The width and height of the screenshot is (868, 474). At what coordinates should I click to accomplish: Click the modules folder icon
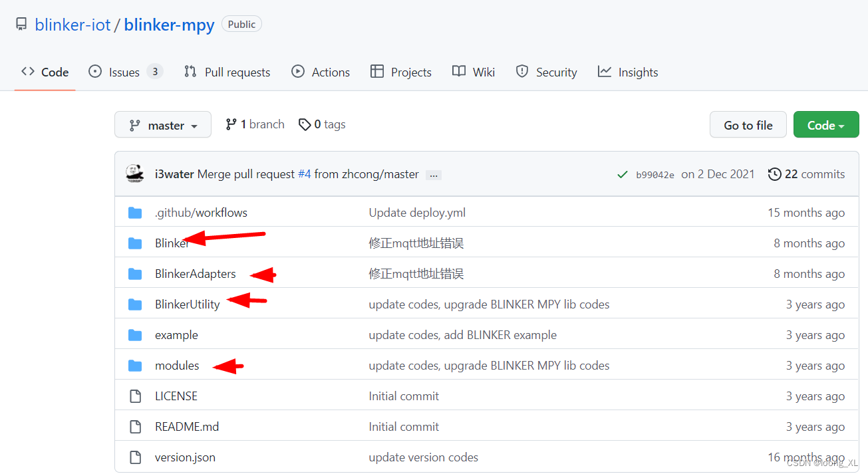135,366
